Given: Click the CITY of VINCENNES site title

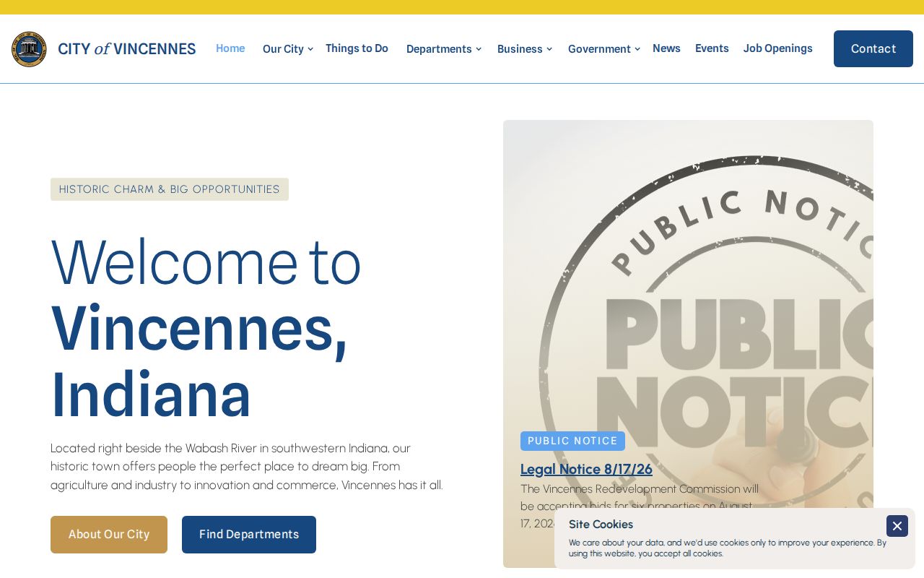Looking at the screenshot, I should tap(127, 49).
